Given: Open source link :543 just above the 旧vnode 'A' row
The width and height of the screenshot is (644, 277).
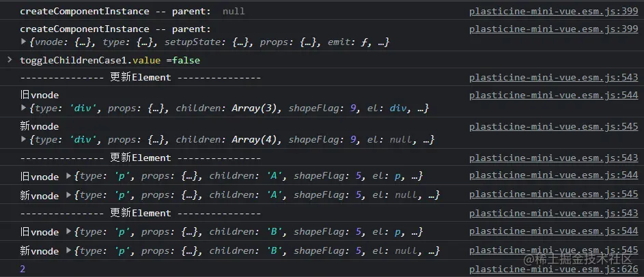Looking at the screenshot, I should 554,158.
